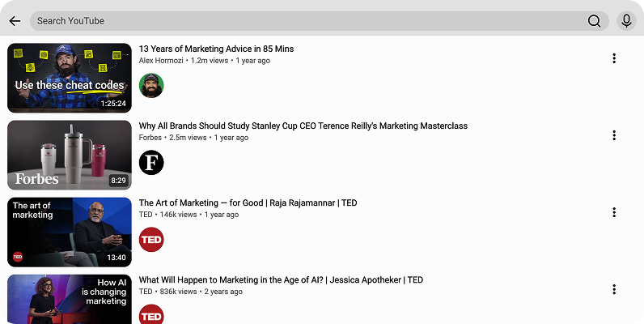Open Alex Hormozi channel avatar
The width and height of the screenshot is (644, 324).
tap(151, 86)
